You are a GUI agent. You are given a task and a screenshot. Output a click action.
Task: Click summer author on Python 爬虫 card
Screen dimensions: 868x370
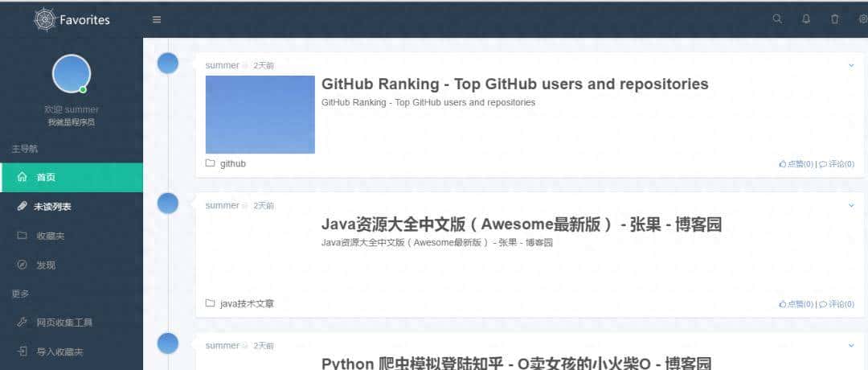coord(222,346)
